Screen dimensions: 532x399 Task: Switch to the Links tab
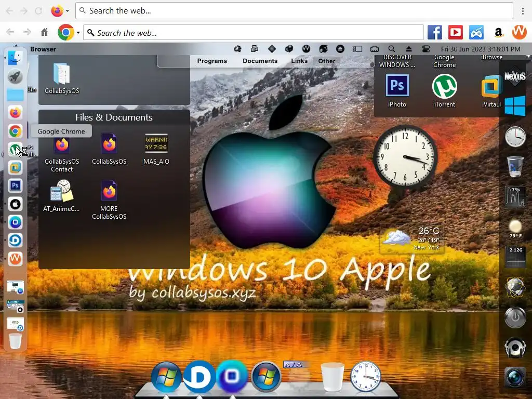tap(299, 61)
